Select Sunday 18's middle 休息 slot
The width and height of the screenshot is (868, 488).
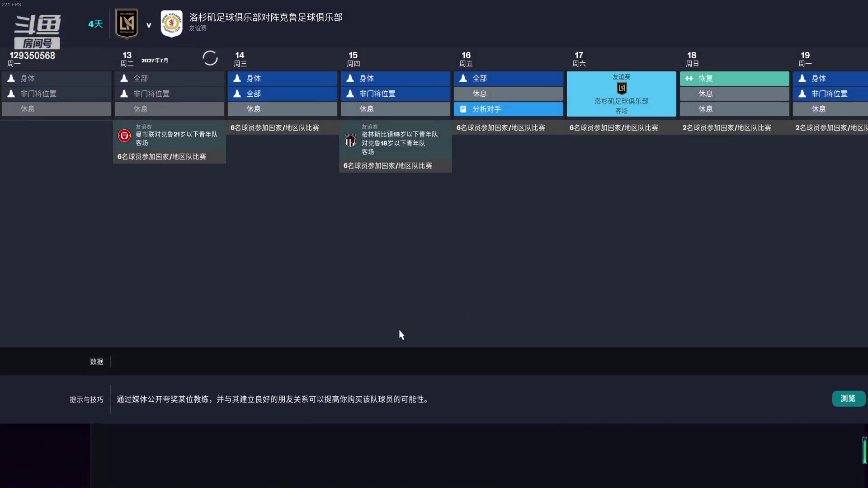click(735, 94)
